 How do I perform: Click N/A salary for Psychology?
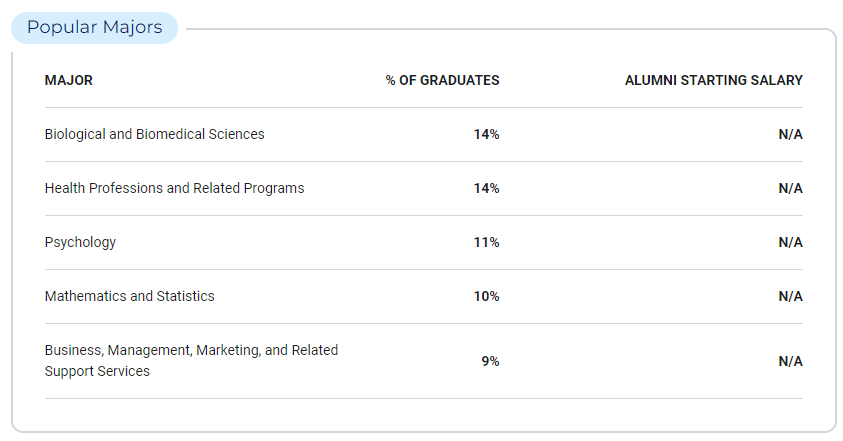(x=790, y=243)
